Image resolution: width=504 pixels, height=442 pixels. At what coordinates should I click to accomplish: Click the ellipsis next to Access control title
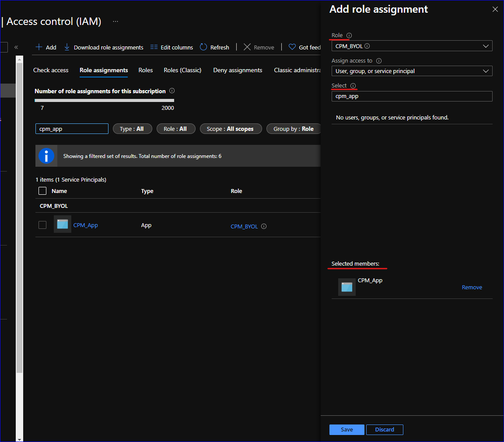coord(115,21)
